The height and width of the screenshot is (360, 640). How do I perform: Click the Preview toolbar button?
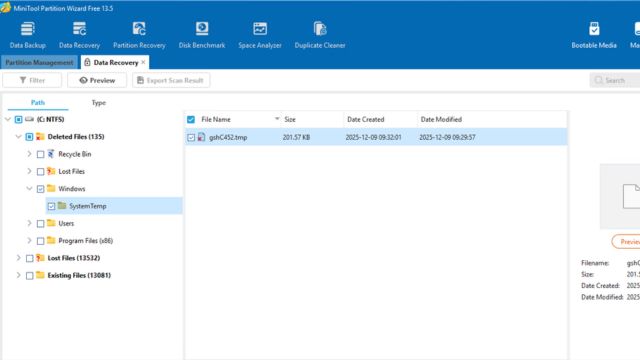(x=97, y=80)
